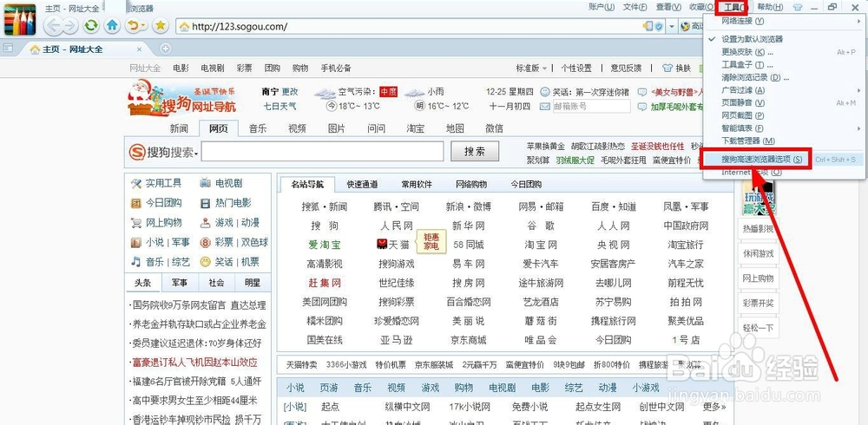Open the 京东商城 site link
868x425 pixels.
[469, 340]
